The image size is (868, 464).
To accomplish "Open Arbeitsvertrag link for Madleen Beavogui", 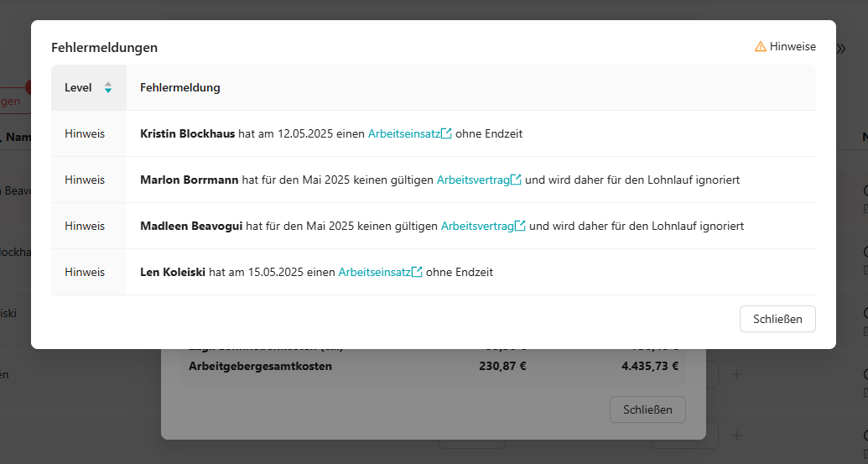I will click(x=476, y=226).
